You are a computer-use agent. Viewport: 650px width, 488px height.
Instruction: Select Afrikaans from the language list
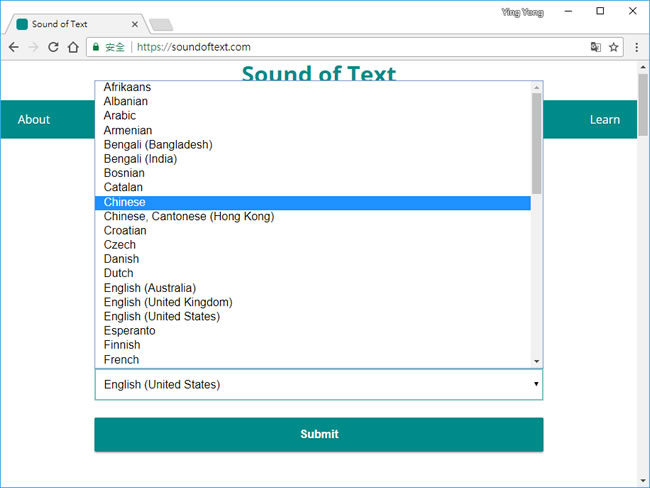(x=313, y=87)
